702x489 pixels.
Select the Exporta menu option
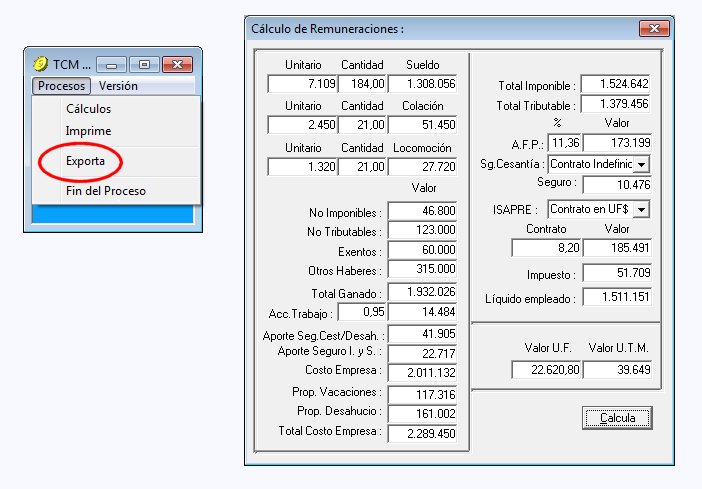click(x=85, y=161)
